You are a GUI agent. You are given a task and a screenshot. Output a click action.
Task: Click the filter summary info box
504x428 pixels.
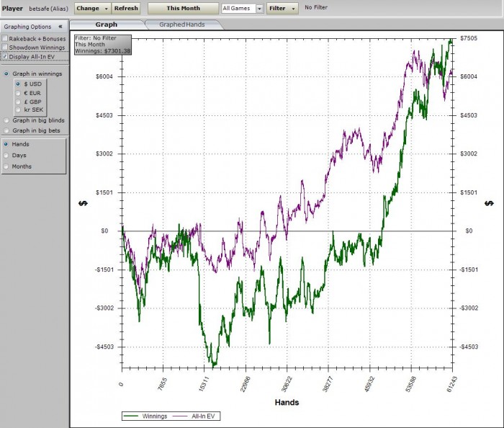[x=103, y=45]
